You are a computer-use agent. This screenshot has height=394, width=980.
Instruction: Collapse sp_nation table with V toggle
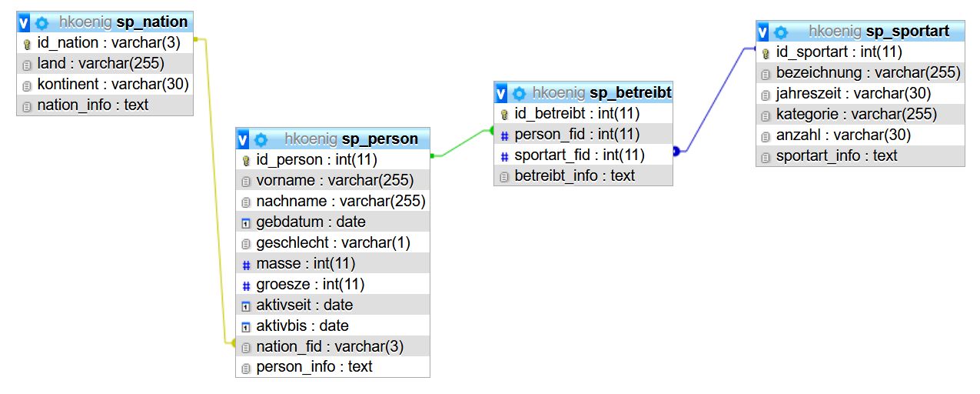pos(24,22)
